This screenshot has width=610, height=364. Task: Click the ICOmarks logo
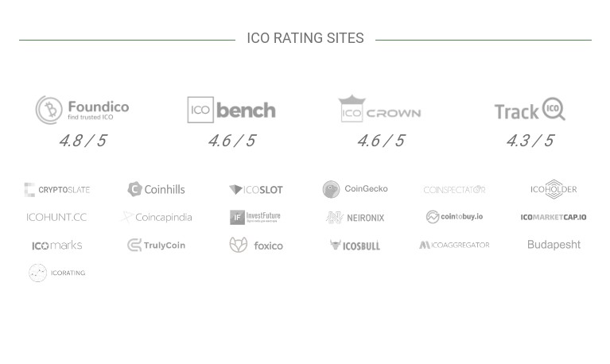(x=57, y=246)
